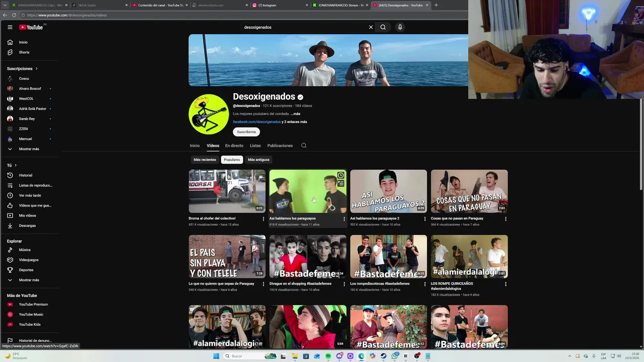Image resolution: width=644 pixels, height=362 pixels.
Task: Select the Populares filter chip
Action: [x=232, y=160]
